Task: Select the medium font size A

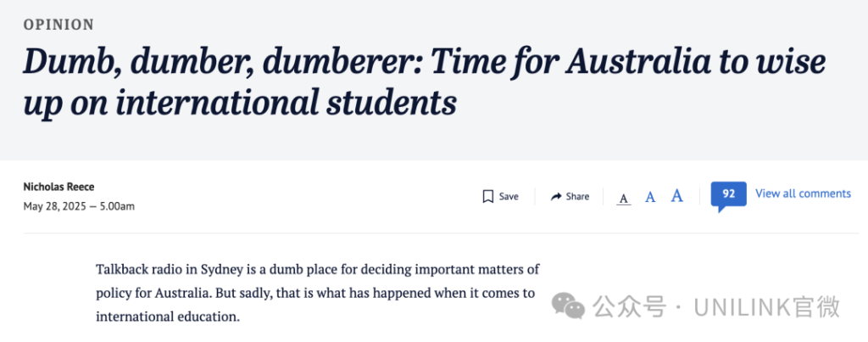Action: click(x=650, y=197)
